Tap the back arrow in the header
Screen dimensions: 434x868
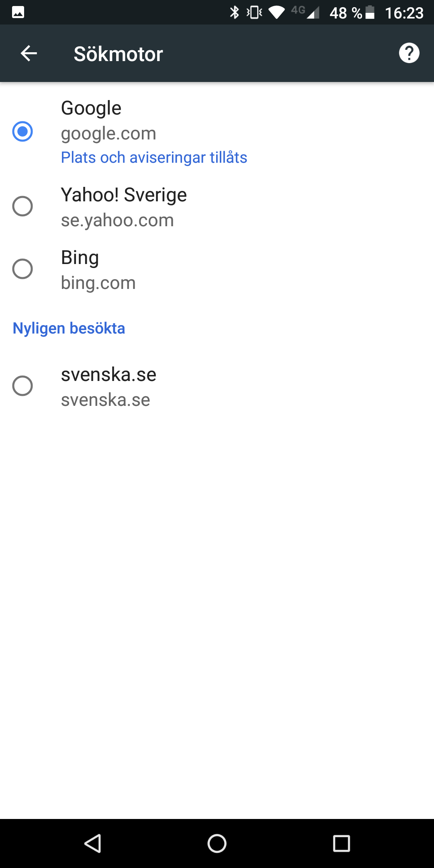(29, 53)
